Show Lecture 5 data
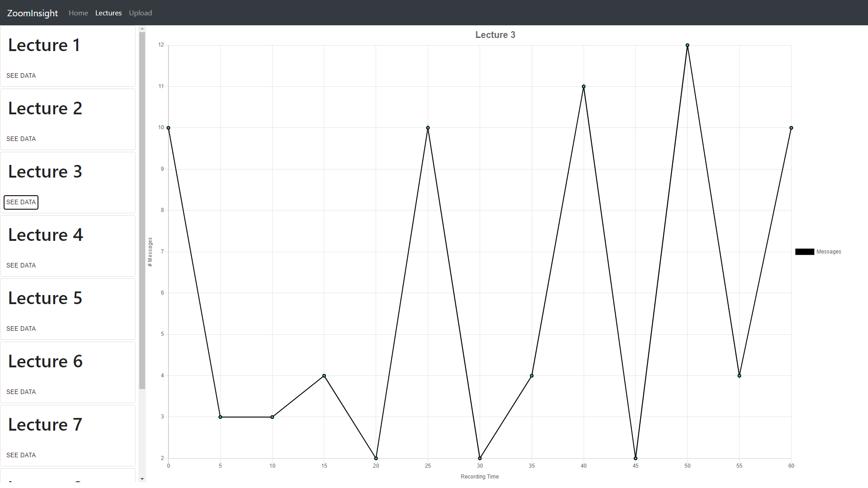The height and width of the screenshot is (488, 868). coord(21,328)
